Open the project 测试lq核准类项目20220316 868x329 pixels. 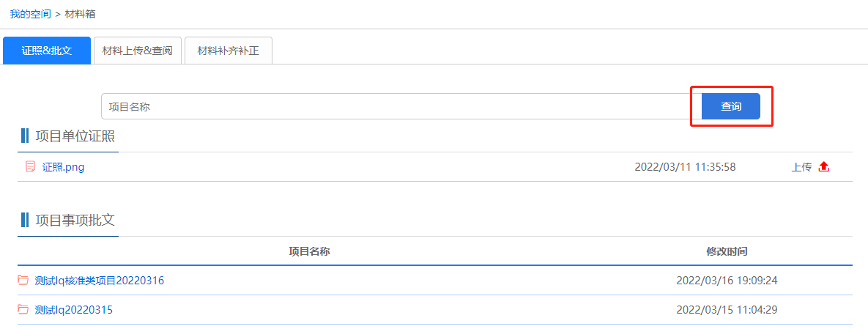99,280
